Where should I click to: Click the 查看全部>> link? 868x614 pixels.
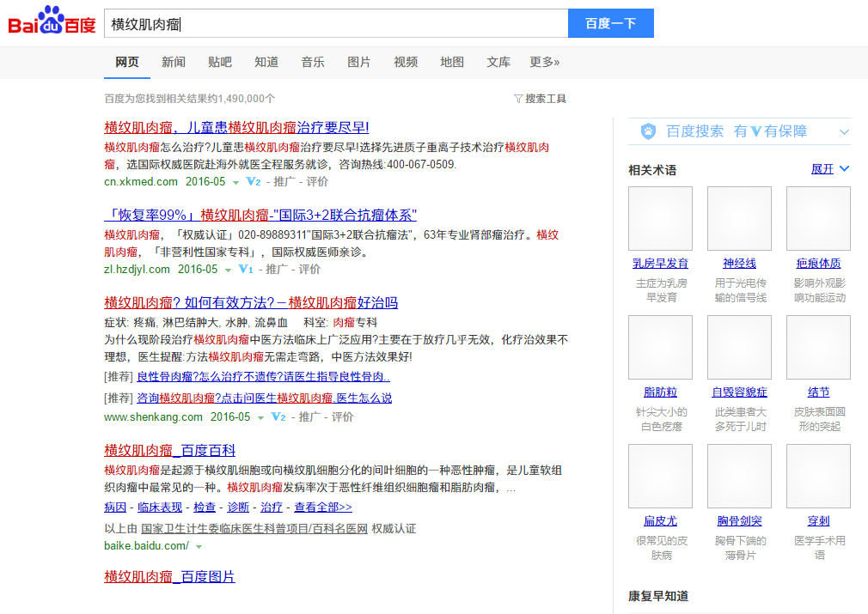point(323,508)
